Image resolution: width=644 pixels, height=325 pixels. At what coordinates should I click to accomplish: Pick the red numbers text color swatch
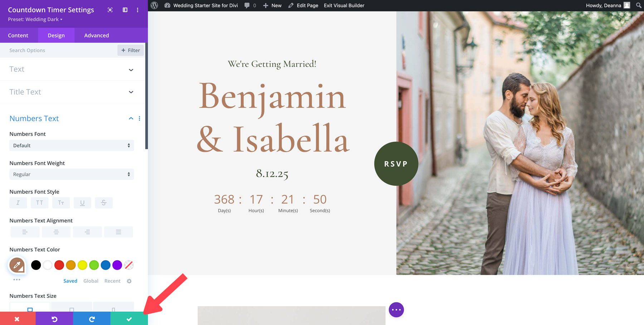click(59, 265)
